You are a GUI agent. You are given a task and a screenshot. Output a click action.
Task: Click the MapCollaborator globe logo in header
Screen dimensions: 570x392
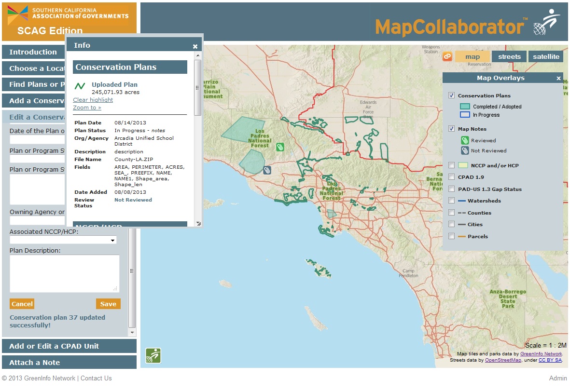(x=546, y=23)
